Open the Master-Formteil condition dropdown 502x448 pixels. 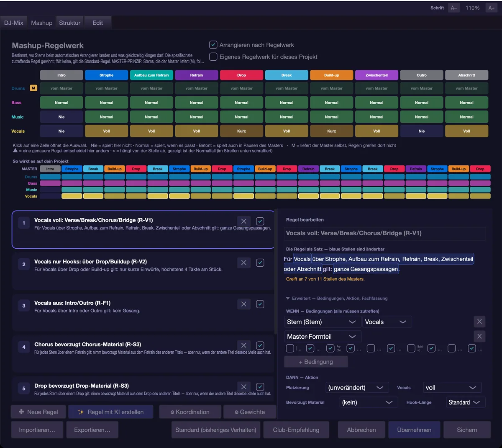[322, 337]
